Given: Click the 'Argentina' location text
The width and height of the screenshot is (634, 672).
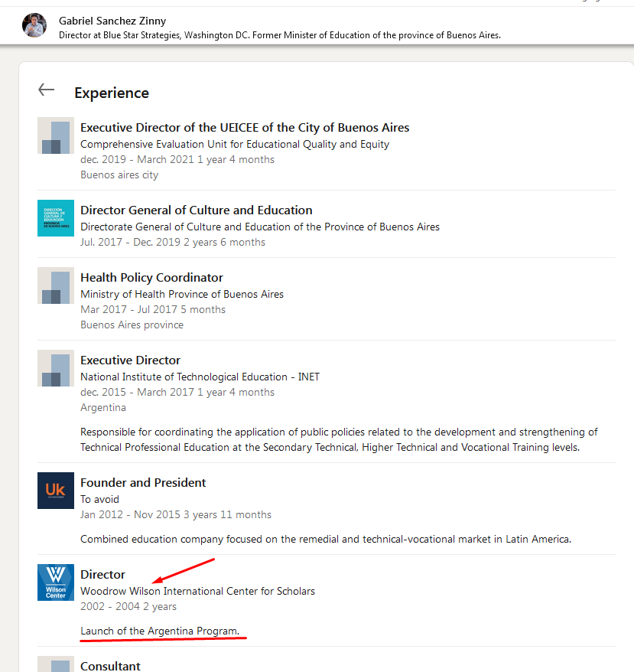Looking at the screenshot, I should click(x=102, y=408).
